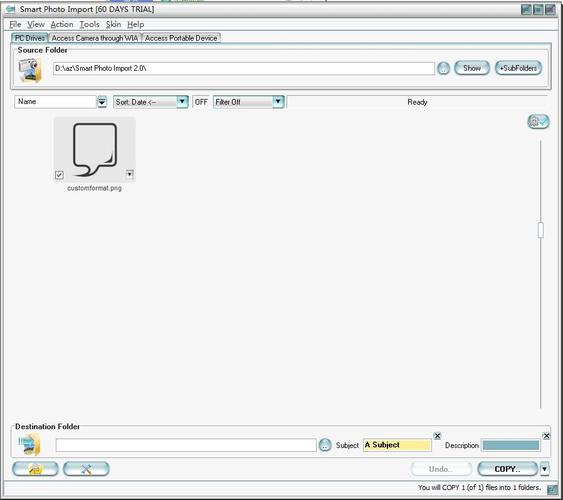This screenshot has width=563, height=500.
Task: Click the thumbnail size slider handle
Action: click(x=541, y=230)
